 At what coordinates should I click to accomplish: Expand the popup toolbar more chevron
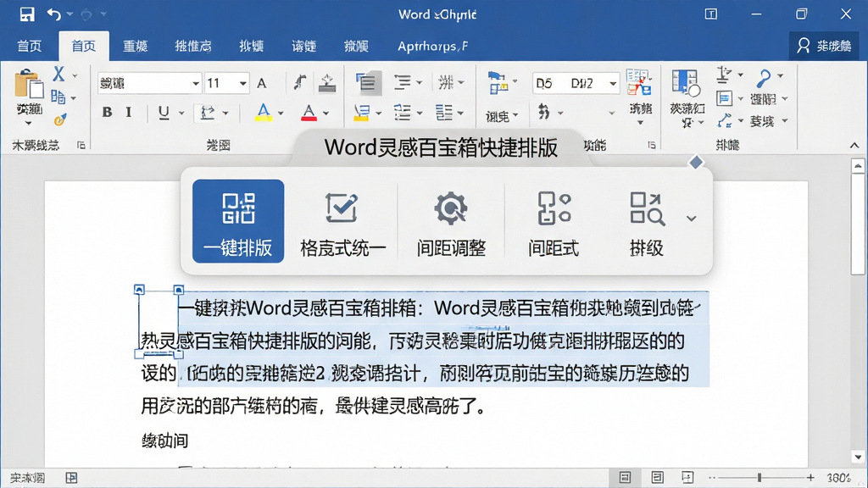[x=692, y=219]
